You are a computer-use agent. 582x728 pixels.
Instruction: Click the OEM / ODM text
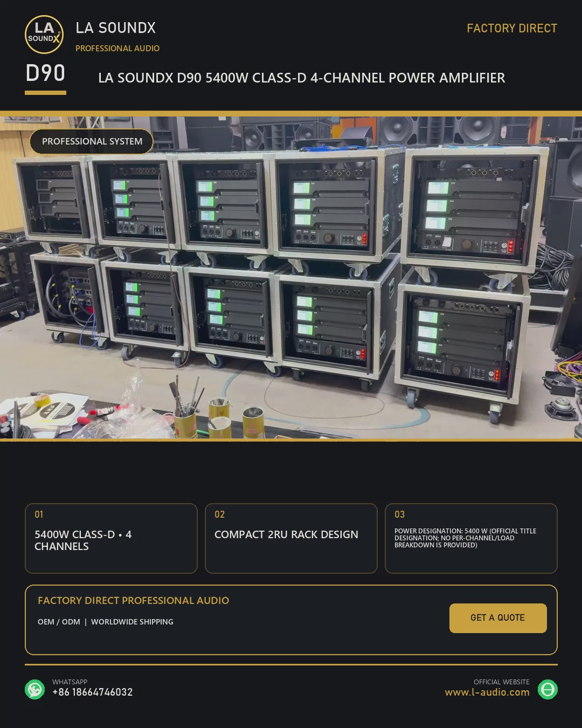coord(59,622)
